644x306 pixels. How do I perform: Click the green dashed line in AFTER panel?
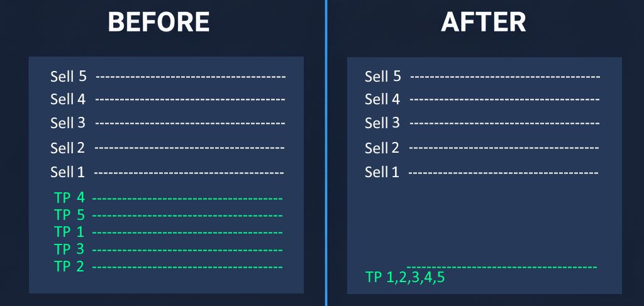click(502, 268)
